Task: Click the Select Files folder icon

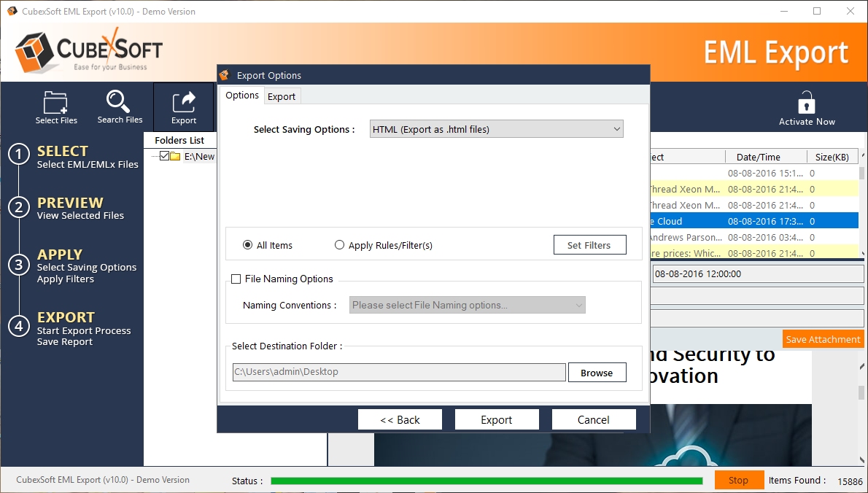Action: (x=55, y=101)
